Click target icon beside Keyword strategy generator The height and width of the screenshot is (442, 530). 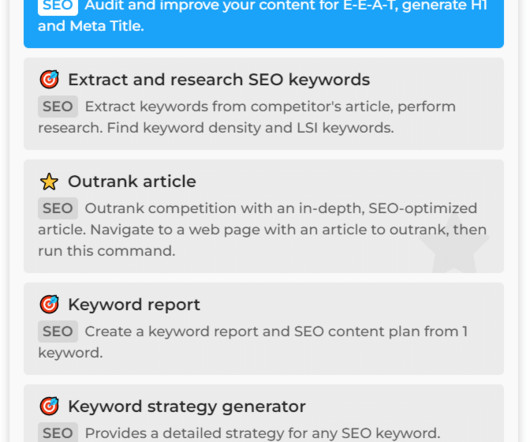point(49,406)
